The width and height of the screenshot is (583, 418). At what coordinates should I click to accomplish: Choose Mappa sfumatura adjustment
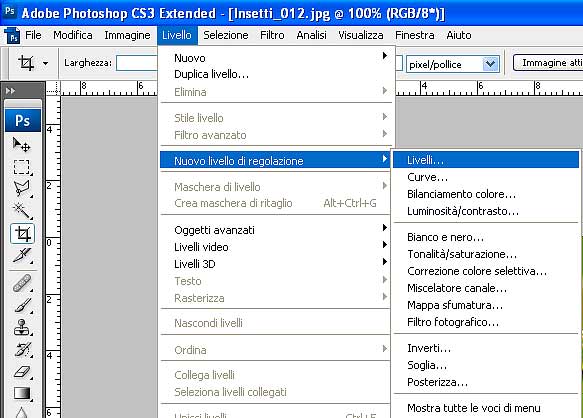tap(486, 305)
